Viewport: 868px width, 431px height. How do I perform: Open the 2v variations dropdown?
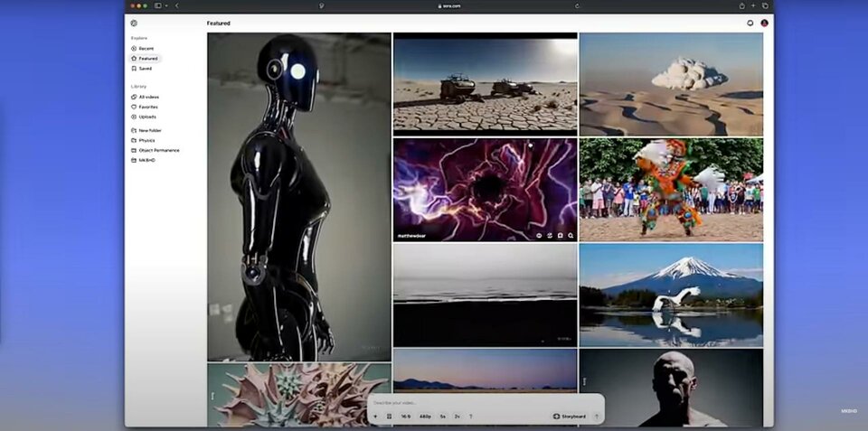[x=458, y=417]
